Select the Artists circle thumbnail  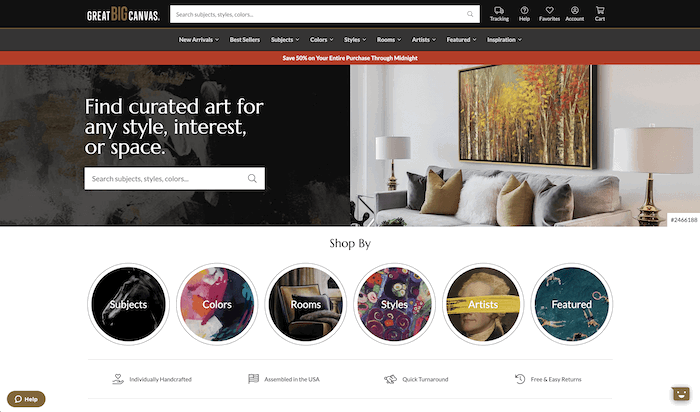tap(483, 304)
